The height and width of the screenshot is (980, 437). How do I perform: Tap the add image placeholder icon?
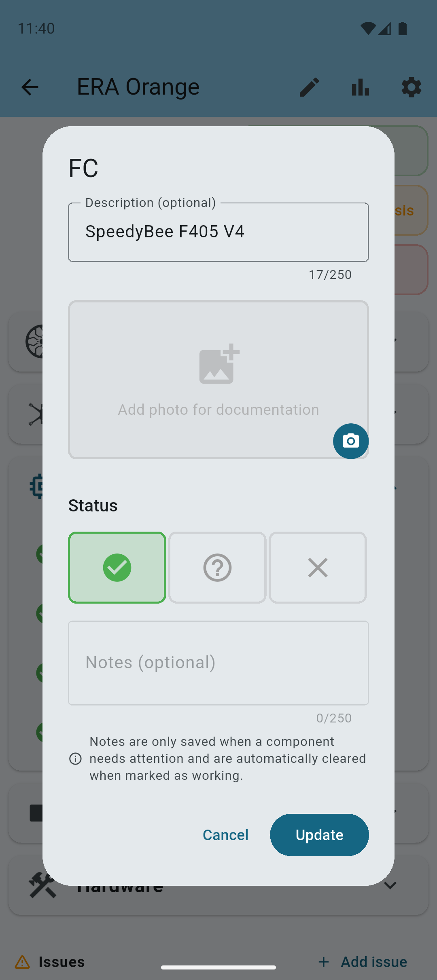pos(219,364)
